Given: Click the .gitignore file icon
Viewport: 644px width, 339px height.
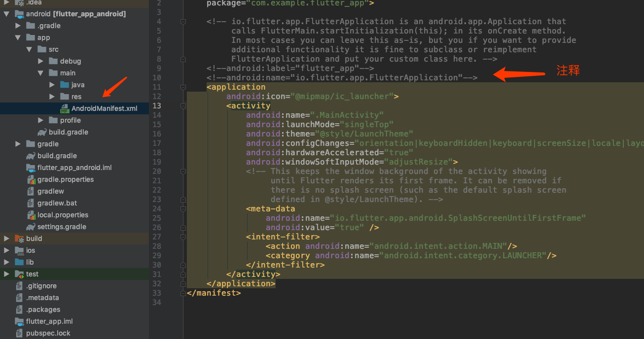Looking at the screenshot, I should coord(19,286).
